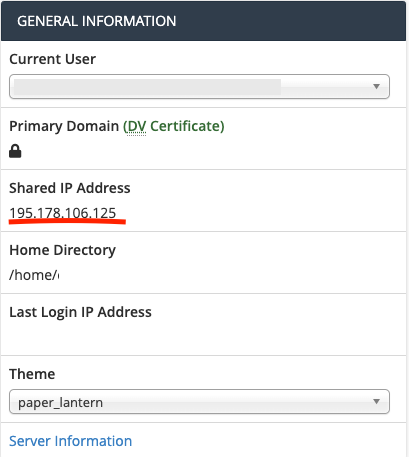Select the GENERAL INFORMATION panel header
Image resolution: width=409 pixels, height=457 pixels.
coord(203,21)
